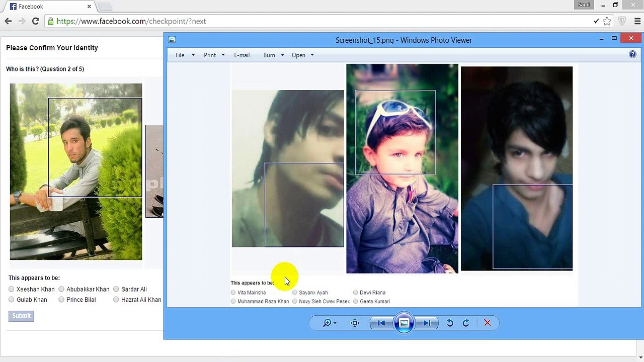This screenshot has height=362, width=644.
Task: Click 'Please Confirm Your Identity' heading
Action: (x=52, y=48)
